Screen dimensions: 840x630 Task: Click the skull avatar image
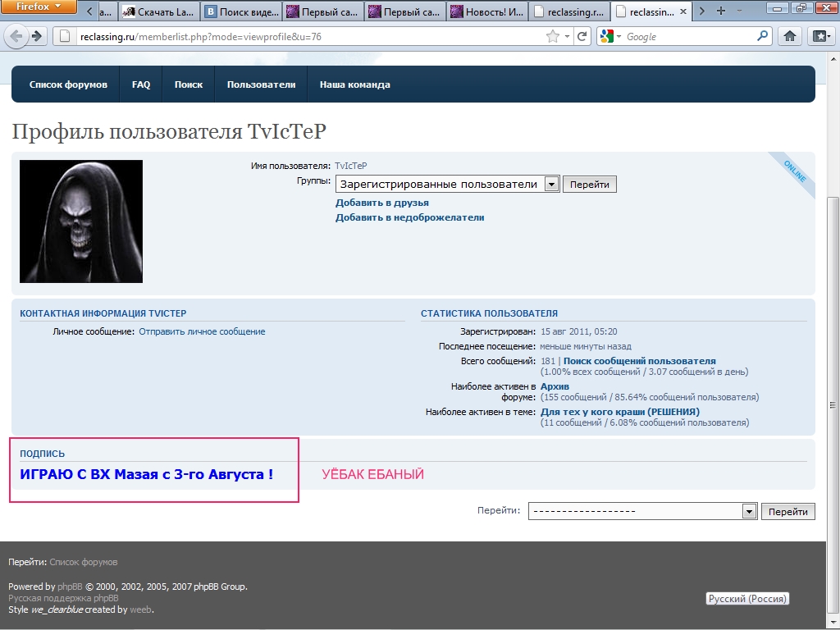click(x=81, y=221)
